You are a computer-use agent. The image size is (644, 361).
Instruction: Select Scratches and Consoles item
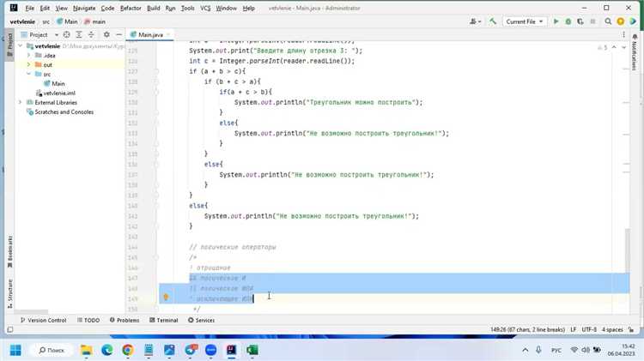click(x=64, y=112)
